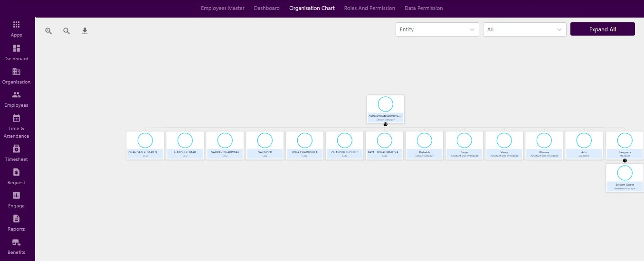Screen dimensions: 644x261
Task: Zoom out of the organisation chart
Action: coord(66,31)
